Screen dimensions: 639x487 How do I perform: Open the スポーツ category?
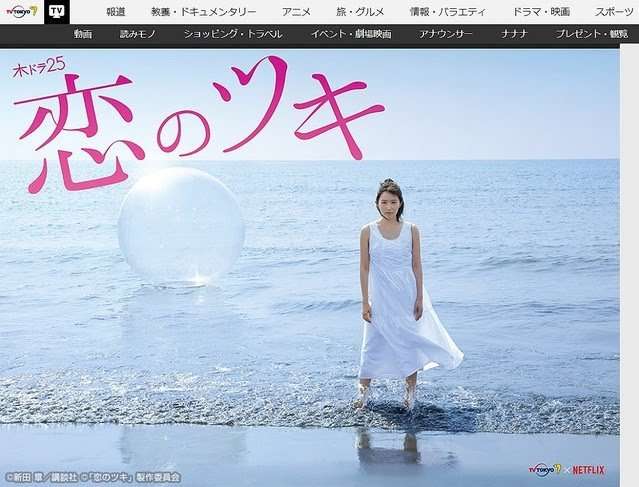[x=614, y=12]
